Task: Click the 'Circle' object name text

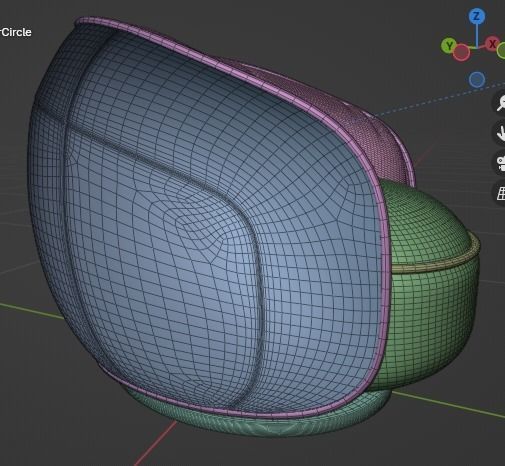Action: (15, 32)
